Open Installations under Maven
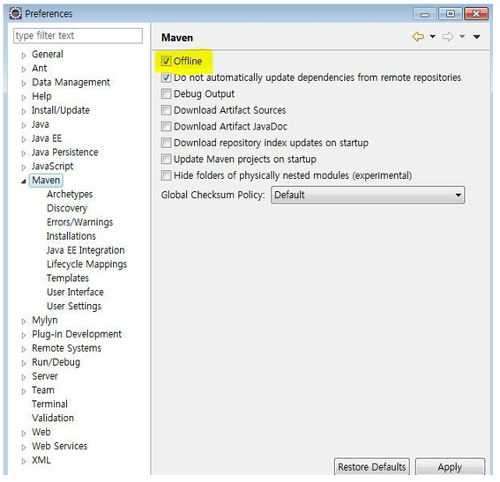The image size is (500, 482). tap(71, 236)
